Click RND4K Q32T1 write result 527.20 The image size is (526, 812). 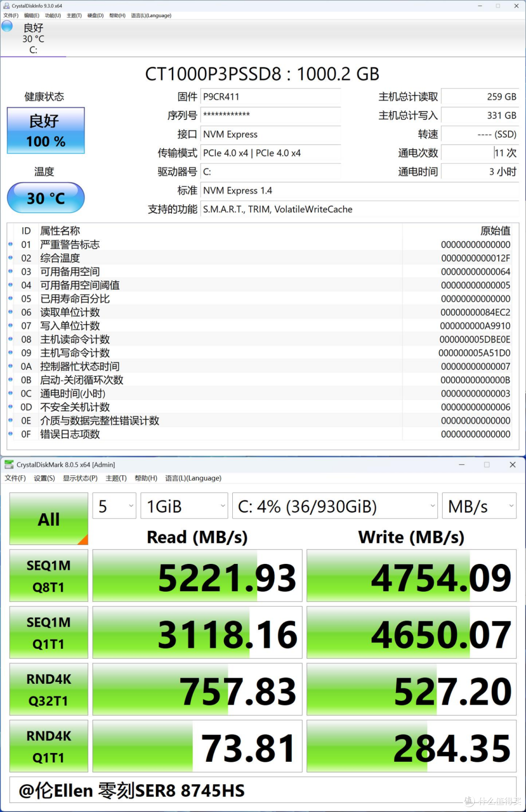(x=412, y=689)
